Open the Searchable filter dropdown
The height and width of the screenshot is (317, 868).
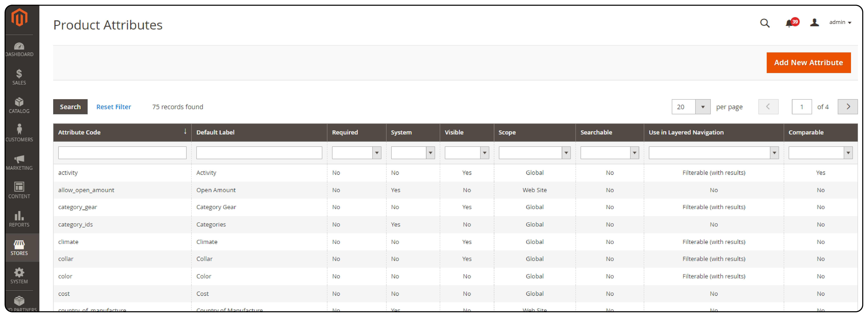pos(610,153)
